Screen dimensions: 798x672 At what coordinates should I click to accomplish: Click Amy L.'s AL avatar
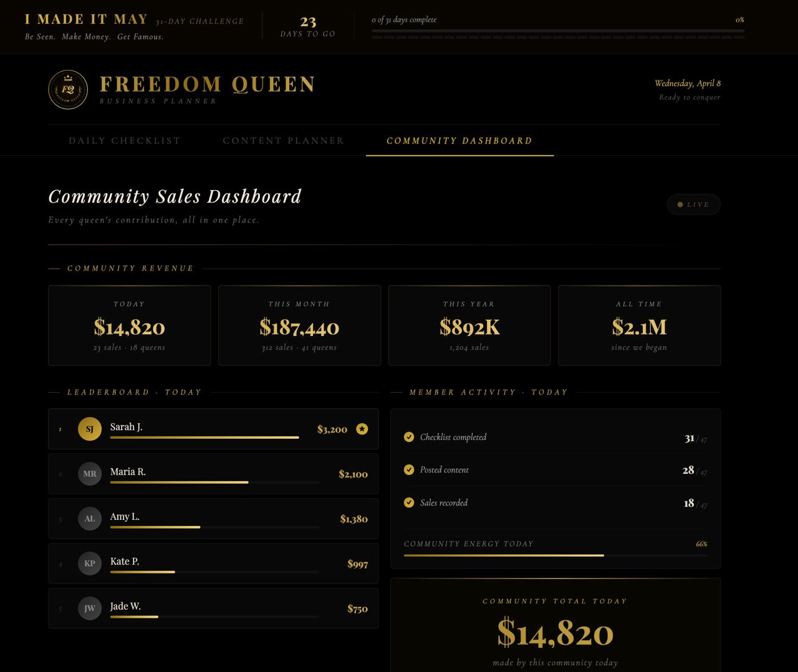89,519
